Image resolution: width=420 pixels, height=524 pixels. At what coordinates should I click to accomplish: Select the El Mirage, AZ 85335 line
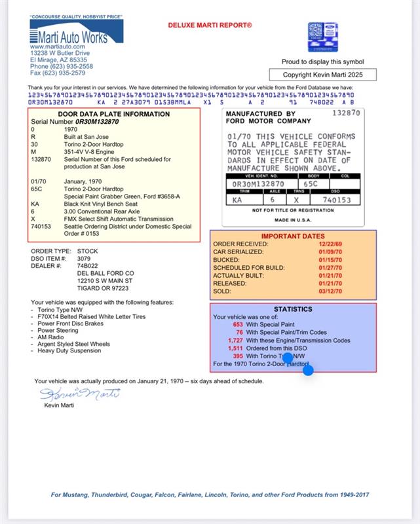(x=58, y=60)
